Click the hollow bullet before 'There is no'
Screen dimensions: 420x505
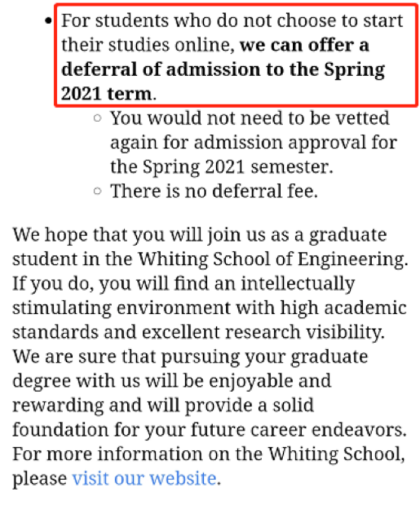(98, 192)
